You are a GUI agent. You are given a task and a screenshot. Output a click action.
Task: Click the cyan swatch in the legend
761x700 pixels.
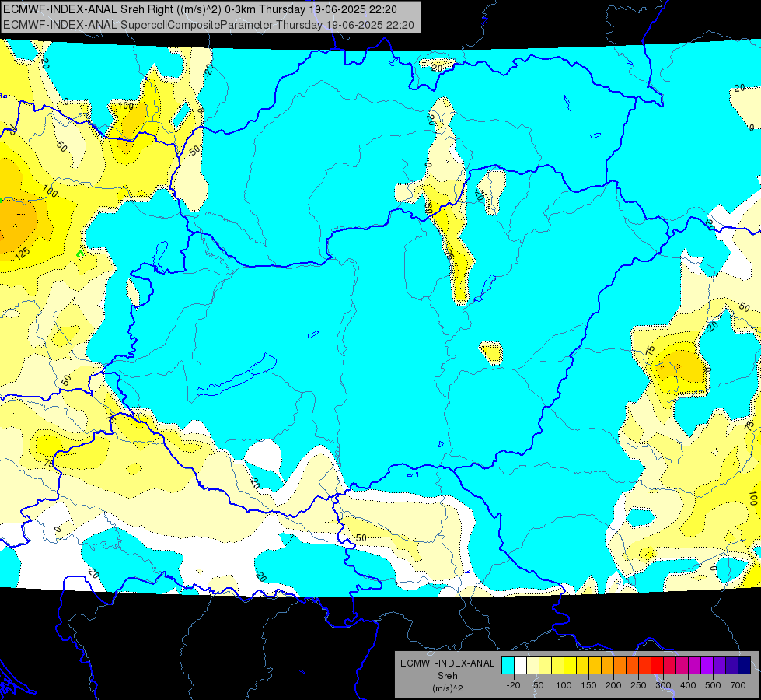pyautogui.click(x=508, y=665)
